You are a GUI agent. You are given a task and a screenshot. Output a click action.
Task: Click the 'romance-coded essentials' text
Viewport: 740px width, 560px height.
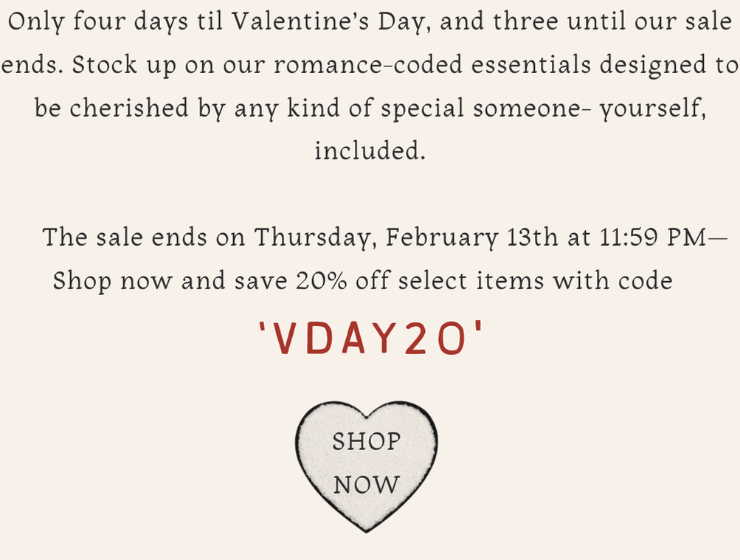click(432, 64)
